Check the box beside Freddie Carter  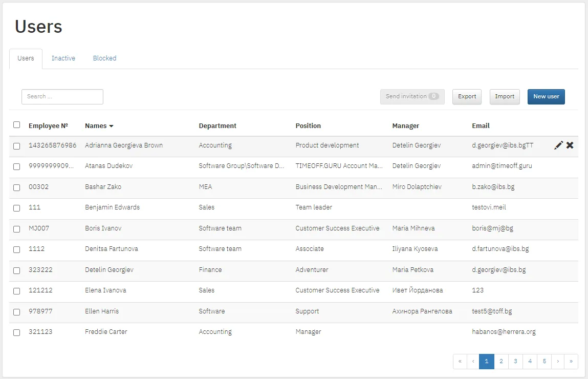pyautogui.click(x=16, y=332)
